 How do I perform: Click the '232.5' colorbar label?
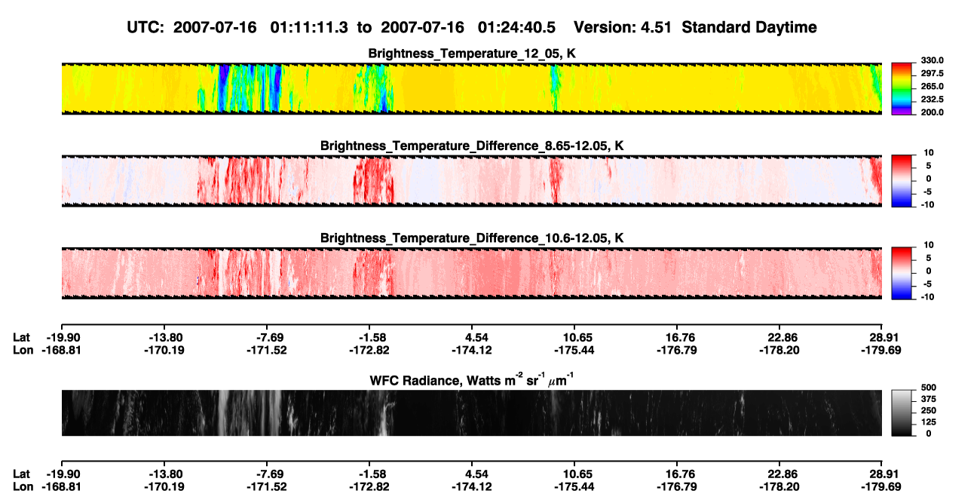pos(931,100)
